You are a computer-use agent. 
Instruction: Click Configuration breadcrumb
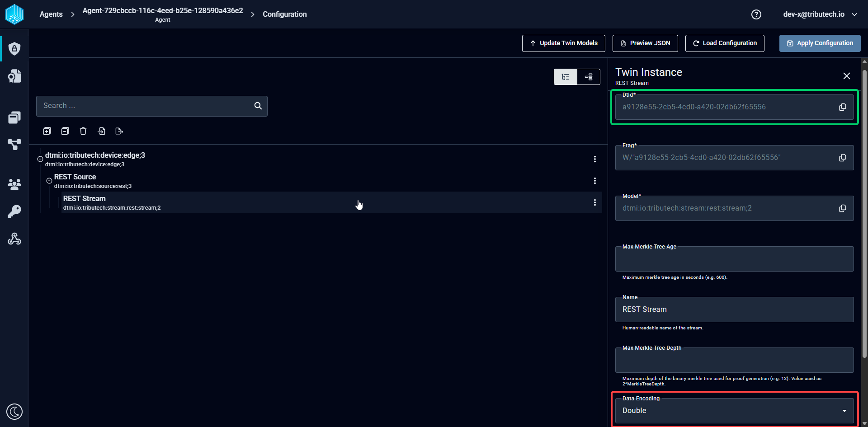click(x=285, y=14)
